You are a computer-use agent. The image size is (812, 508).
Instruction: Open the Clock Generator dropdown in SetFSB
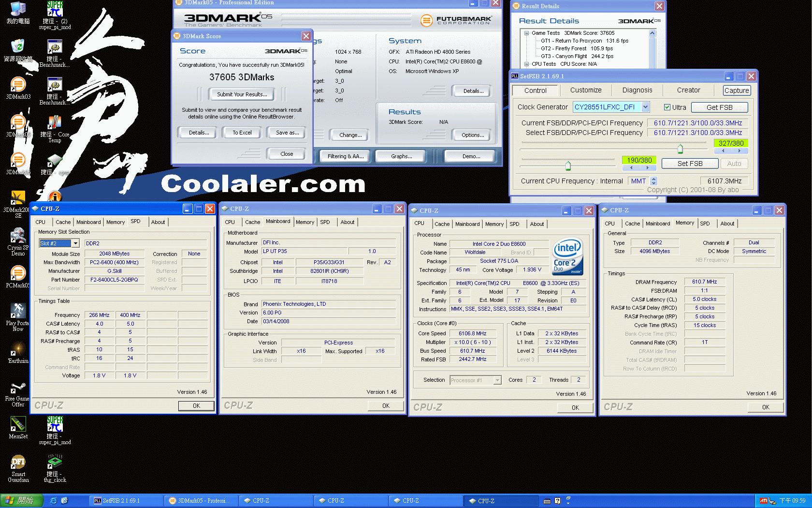(645, 107)
